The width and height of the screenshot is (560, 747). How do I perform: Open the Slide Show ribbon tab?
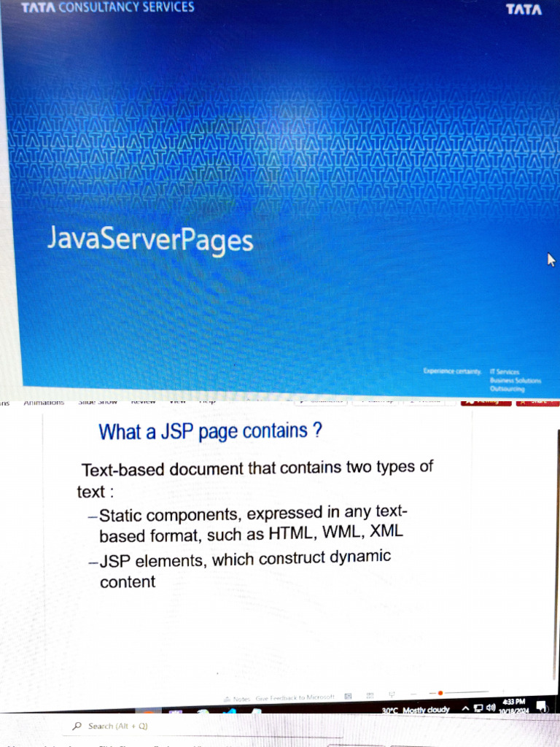point(98,402)
